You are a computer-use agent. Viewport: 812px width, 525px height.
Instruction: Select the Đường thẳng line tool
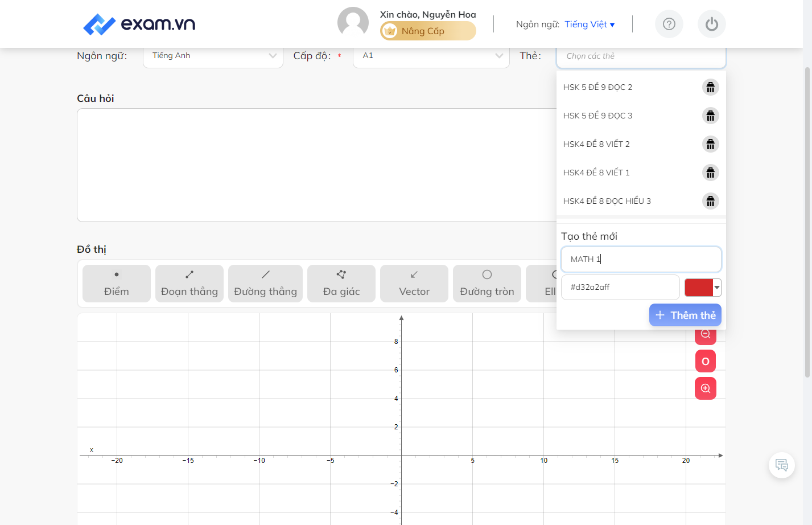pos(266,284)
